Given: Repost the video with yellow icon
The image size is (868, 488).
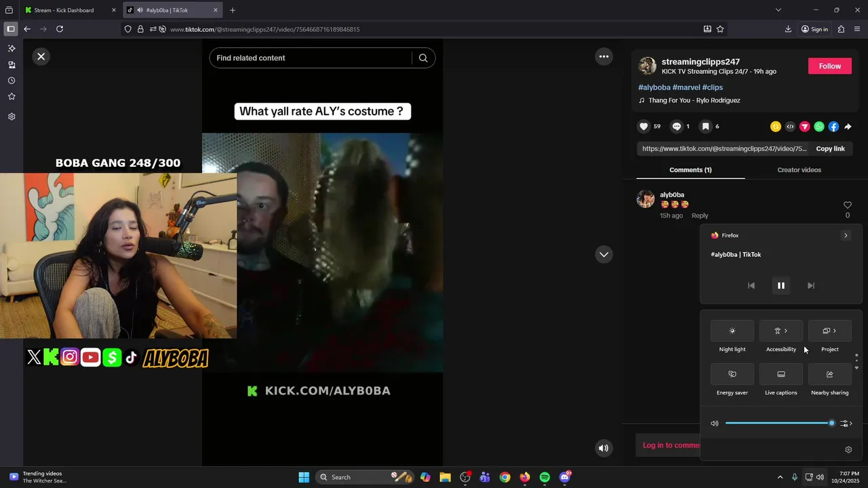Looking at the screenshot, I should (x=776, y=127).
